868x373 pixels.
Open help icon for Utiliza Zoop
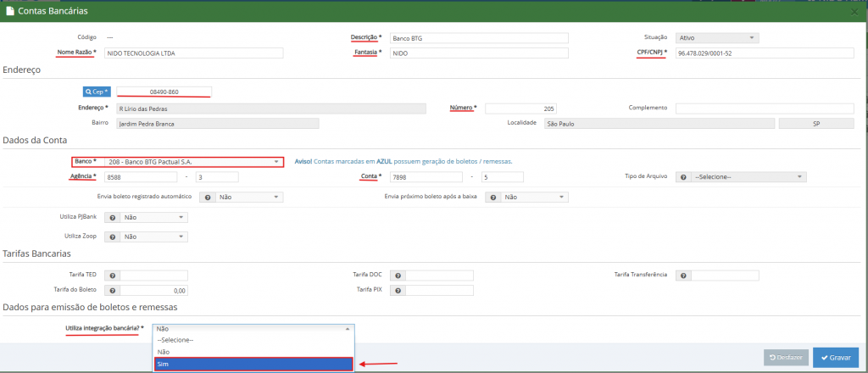[x=113, y=237]
